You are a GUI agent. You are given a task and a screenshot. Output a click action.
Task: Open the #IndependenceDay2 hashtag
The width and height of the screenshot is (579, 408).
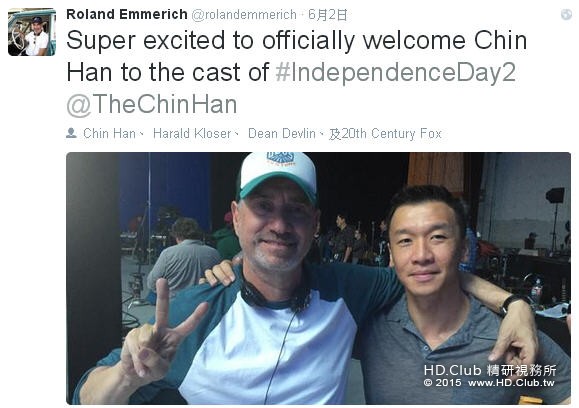coord(395,72)
